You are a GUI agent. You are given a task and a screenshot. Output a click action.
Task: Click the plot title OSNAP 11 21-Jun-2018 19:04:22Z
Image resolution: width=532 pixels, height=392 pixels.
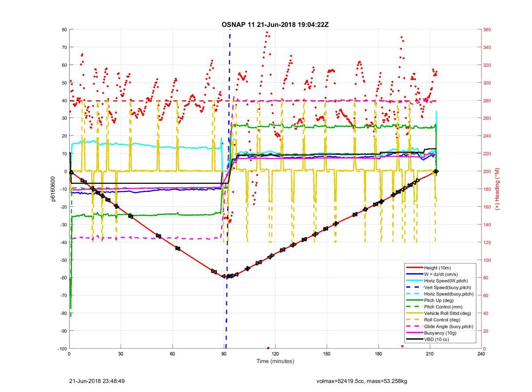pos(275,25)
